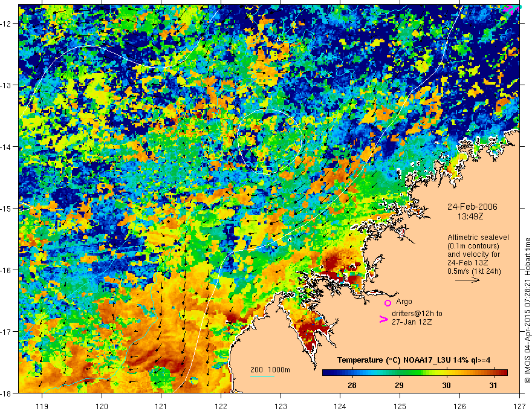The width and height of the screenshot is (532, 411).
Task: Click the 'Altimetric sealevel' caption text
Action: pyautogui.click(x=478, y=238)
